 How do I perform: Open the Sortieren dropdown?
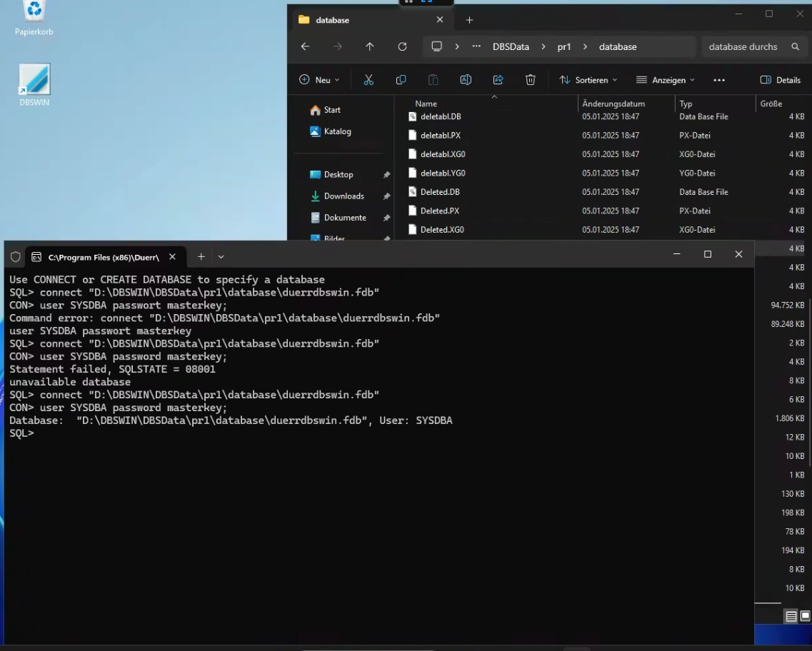(587, 79)
